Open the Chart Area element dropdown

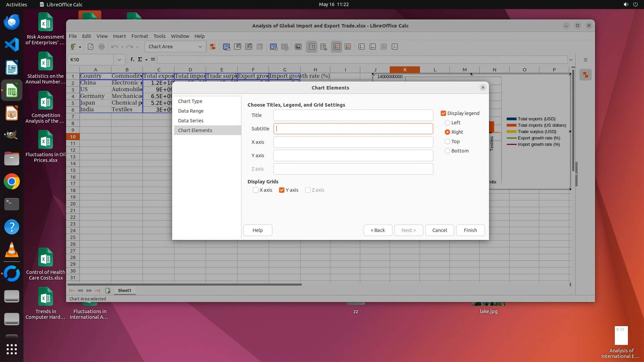coord(200,47)
